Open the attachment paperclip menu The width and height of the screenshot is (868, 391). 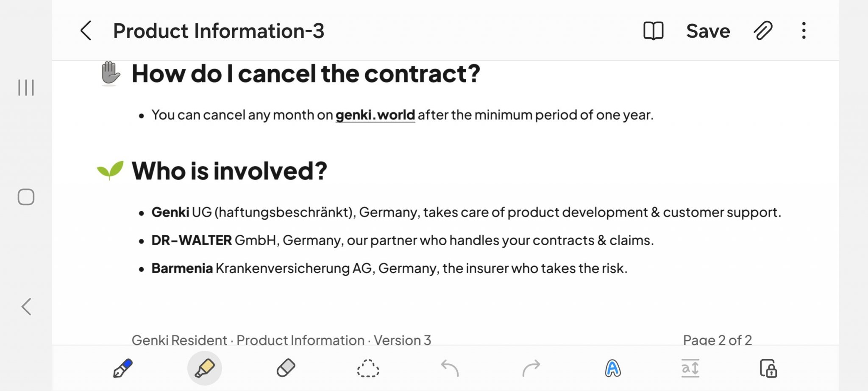coord(763,31)
